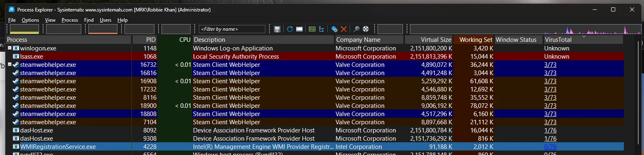Viewport: 644px width, 155px height.
Task: Click the Local Security Authority Process description
Action: 236,57
